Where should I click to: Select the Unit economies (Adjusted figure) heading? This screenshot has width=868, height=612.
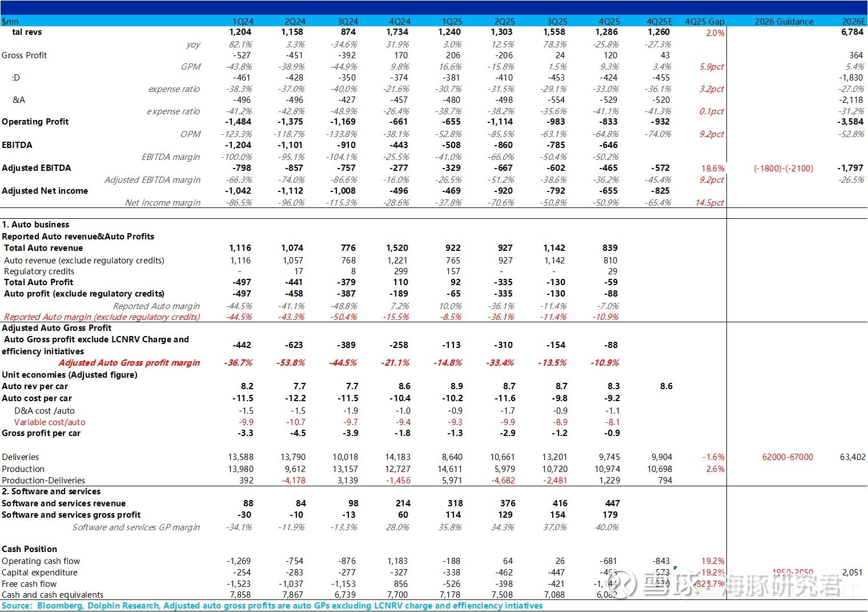70,375
